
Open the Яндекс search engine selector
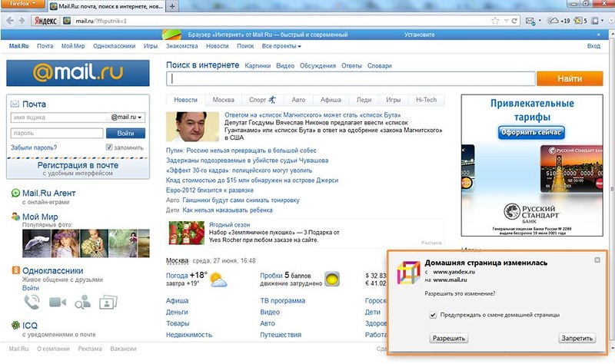click(45, 21)
